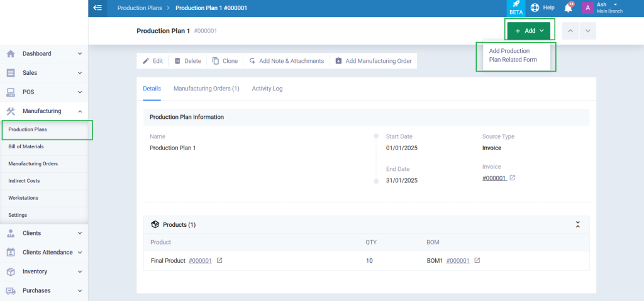The image size is (644, 301).
Task: Click the Clients people icon
Action: click(11, 233)
